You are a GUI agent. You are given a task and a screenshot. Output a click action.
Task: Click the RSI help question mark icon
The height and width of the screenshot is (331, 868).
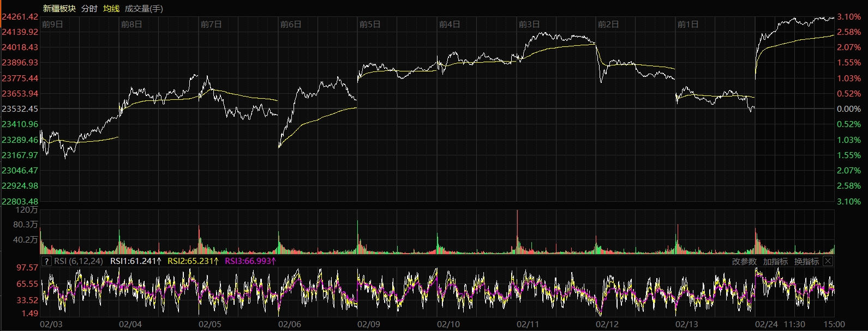[46, 261]
